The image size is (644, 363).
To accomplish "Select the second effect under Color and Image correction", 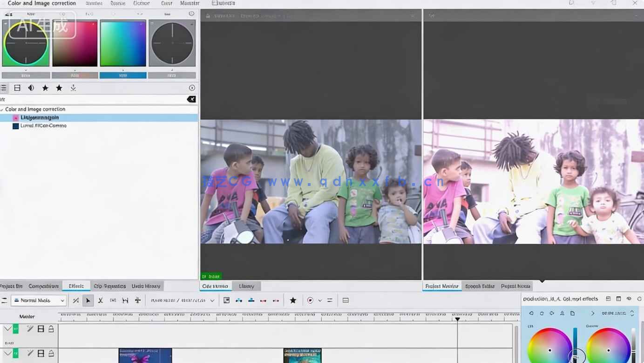I will [43, 126].
